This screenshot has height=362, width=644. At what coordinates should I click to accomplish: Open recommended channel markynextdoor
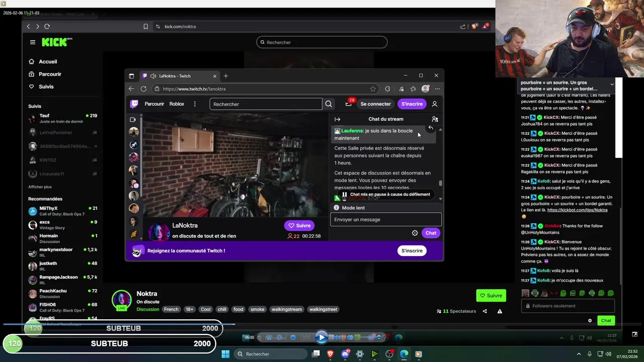(63, 252)
